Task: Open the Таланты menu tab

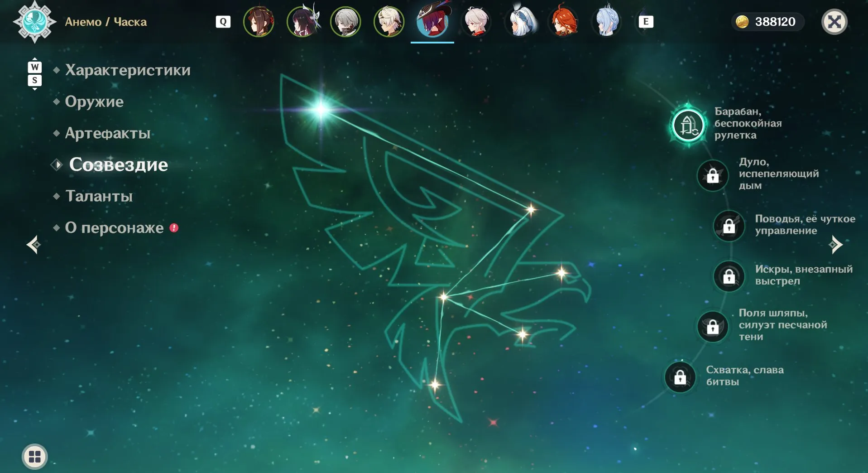Action: pyautogui.click(x=99, y=196)
